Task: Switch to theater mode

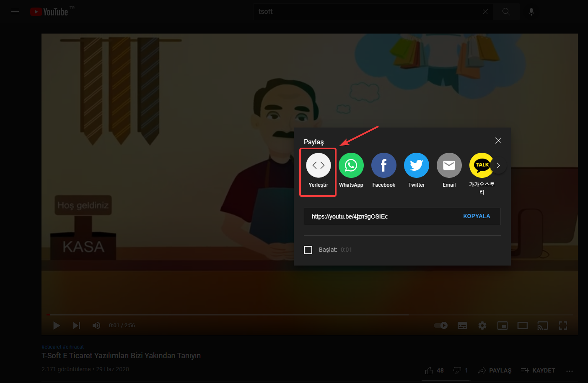Action: (x=523, y=326)
